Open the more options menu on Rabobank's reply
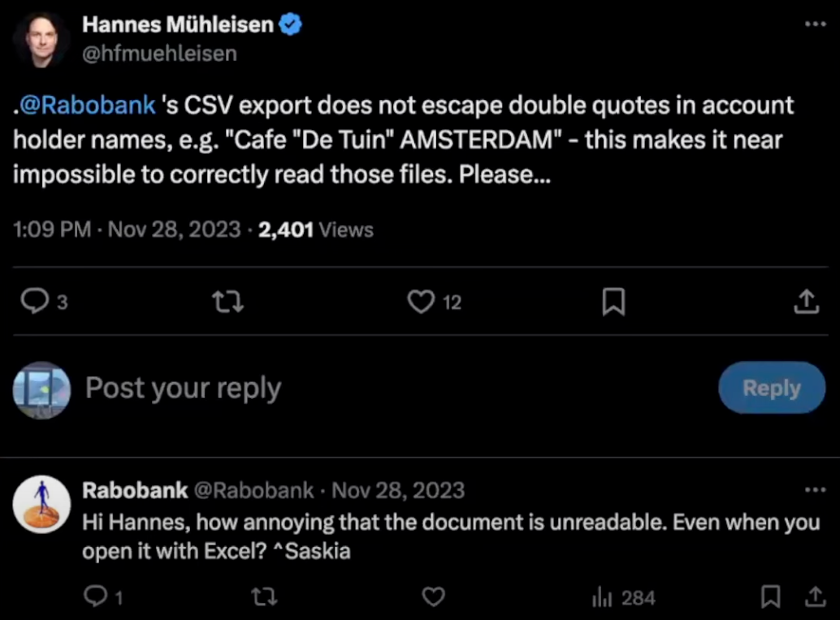 816,488
